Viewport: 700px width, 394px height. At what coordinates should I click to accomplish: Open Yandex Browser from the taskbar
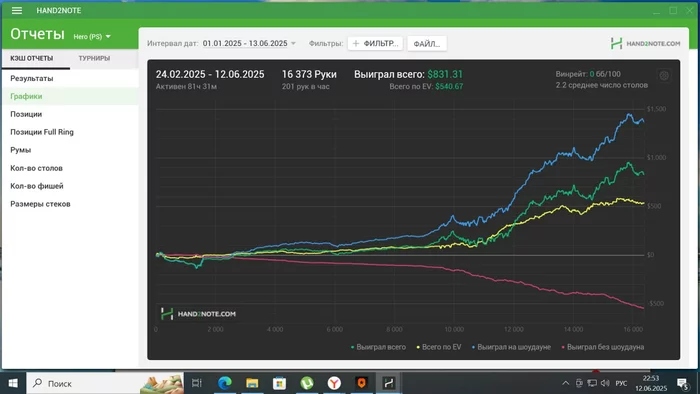point(334,383)
